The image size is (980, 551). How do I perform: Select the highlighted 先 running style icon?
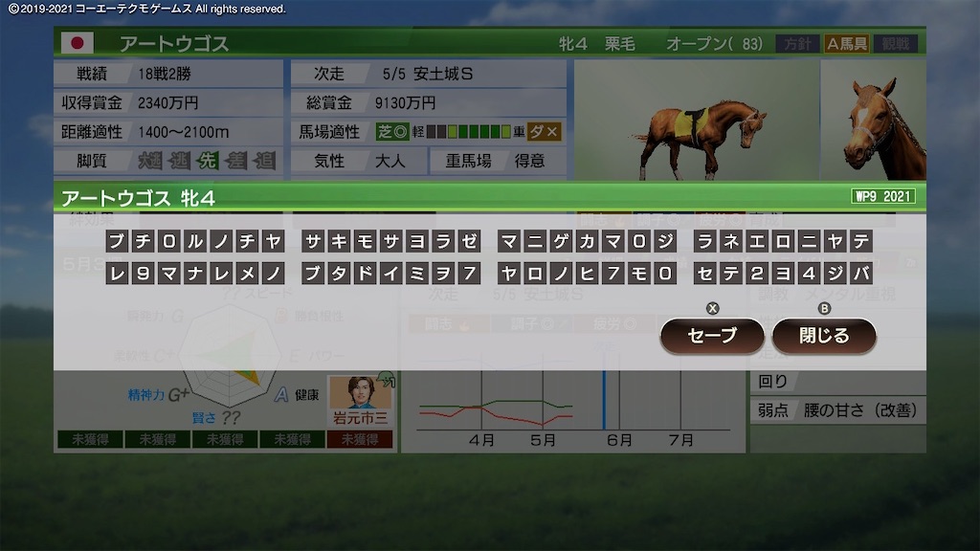[x=207, y=161]
